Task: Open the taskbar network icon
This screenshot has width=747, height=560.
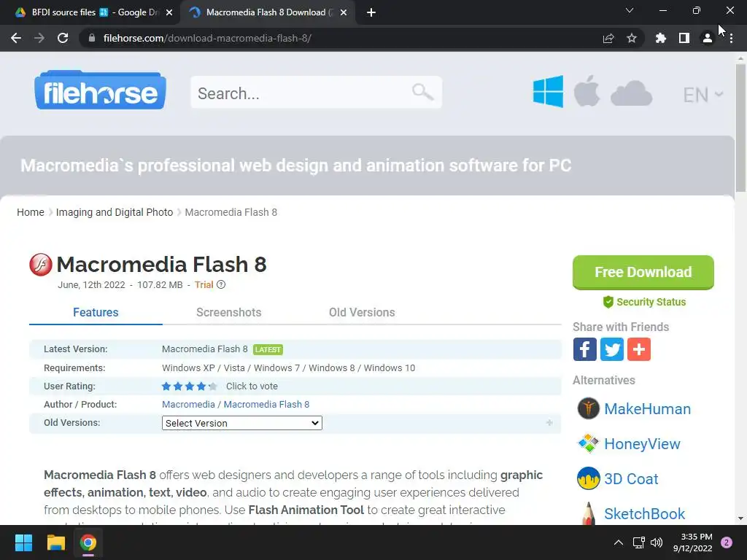Action: pyautogui.click(x=638, y=542)
